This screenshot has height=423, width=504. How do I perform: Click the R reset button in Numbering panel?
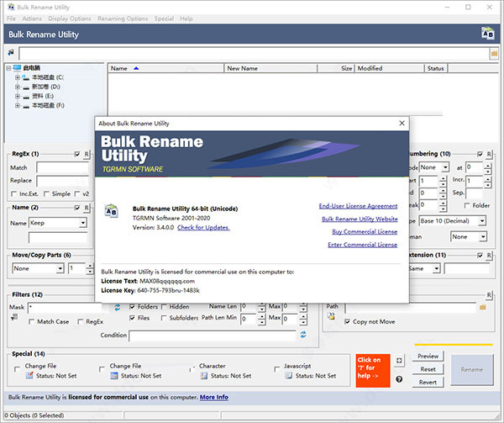pyautogui.click(x=489, y=154)
